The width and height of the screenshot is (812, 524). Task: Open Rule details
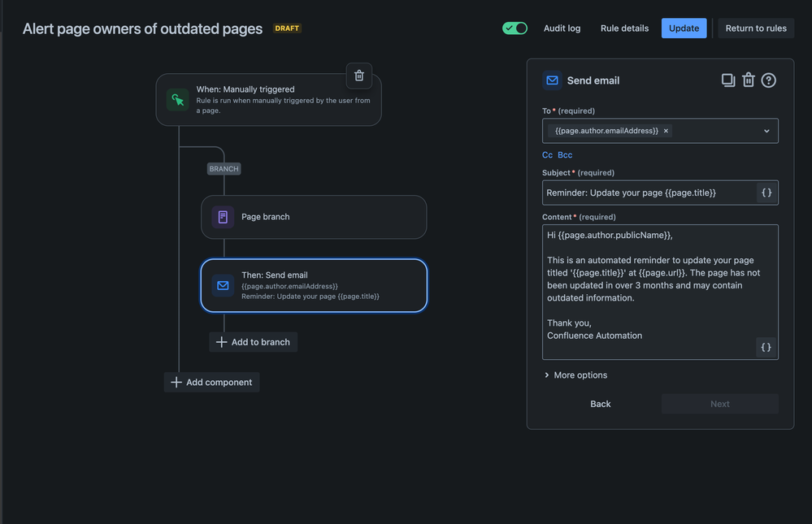point(624,28)
